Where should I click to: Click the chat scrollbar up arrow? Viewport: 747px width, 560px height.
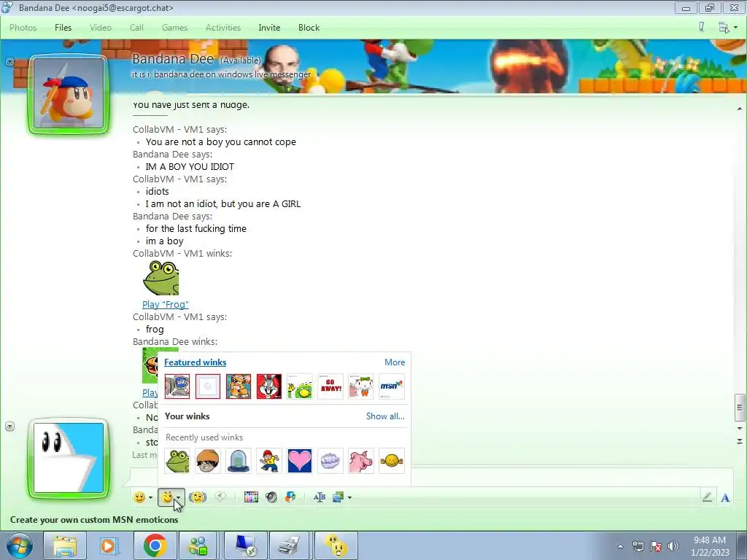pyautogui.click(x=740, y=109)
